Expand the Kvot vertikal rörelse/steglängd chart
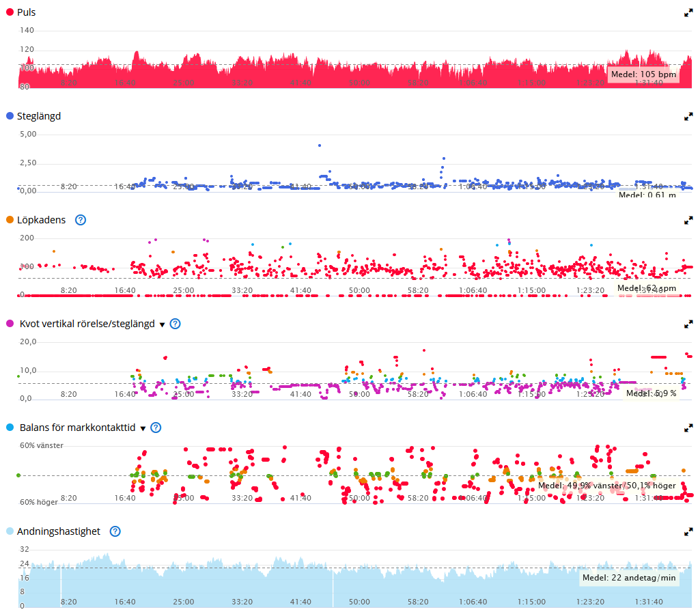This screenshot has width=700, height=614. [688, 324]
